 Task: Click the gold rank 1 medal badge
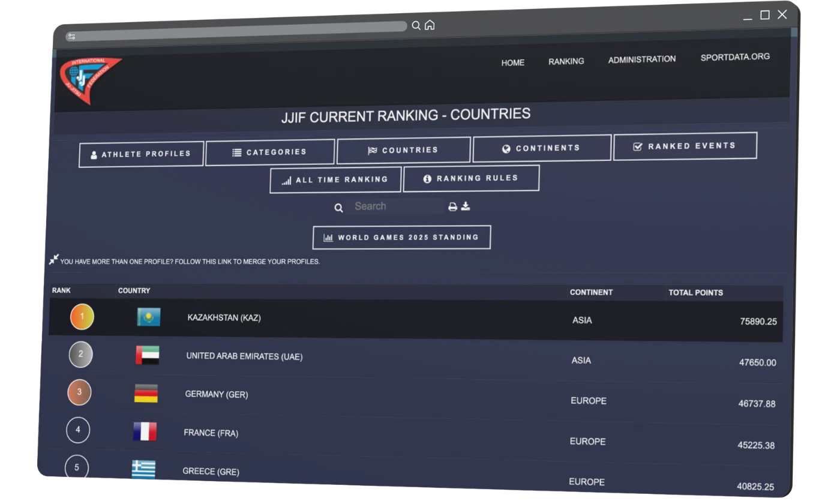(82, 317)
